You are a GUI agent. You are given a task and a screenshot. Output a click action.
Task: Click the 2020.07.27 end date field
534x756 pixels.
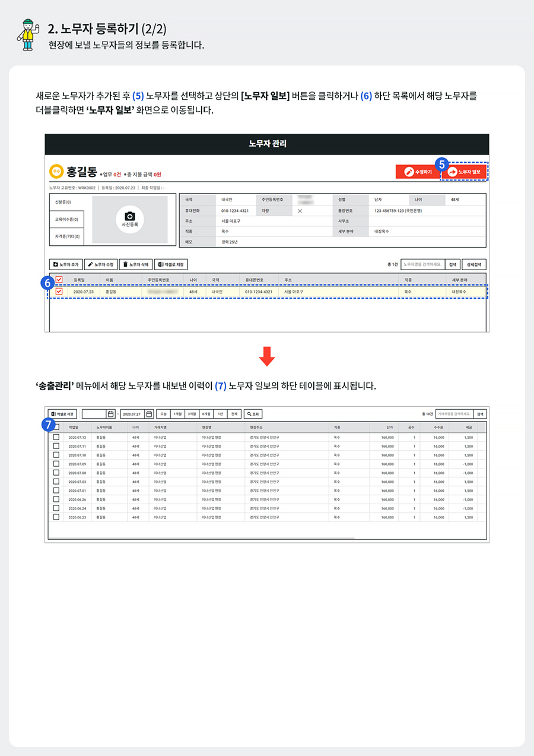(132, 415)
